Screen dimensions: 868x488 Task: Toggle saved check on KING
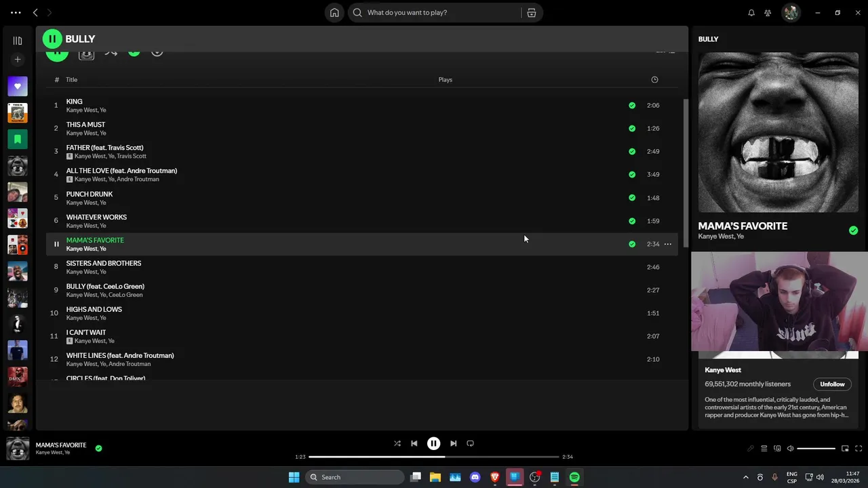tap(632, 105)
